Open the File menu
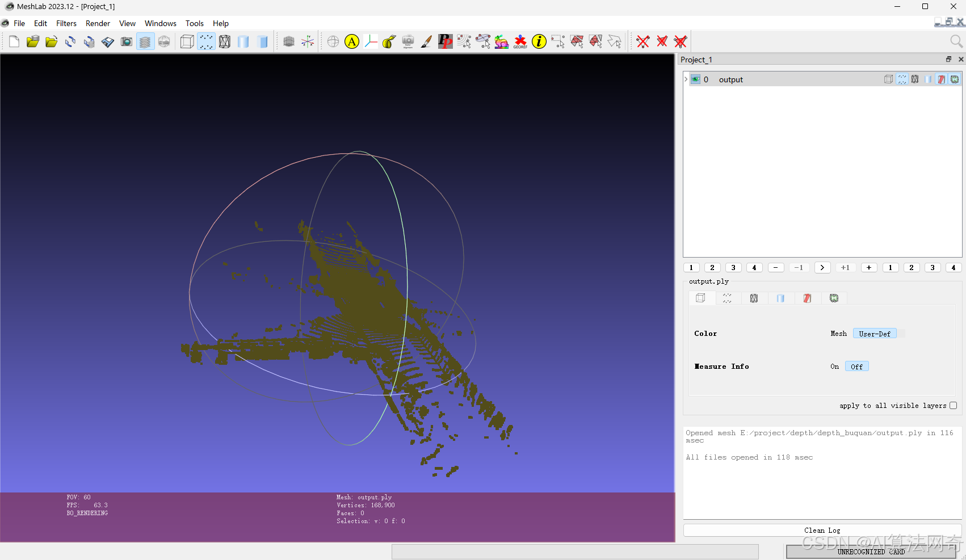The image size is (966, 560). (19, 23)
